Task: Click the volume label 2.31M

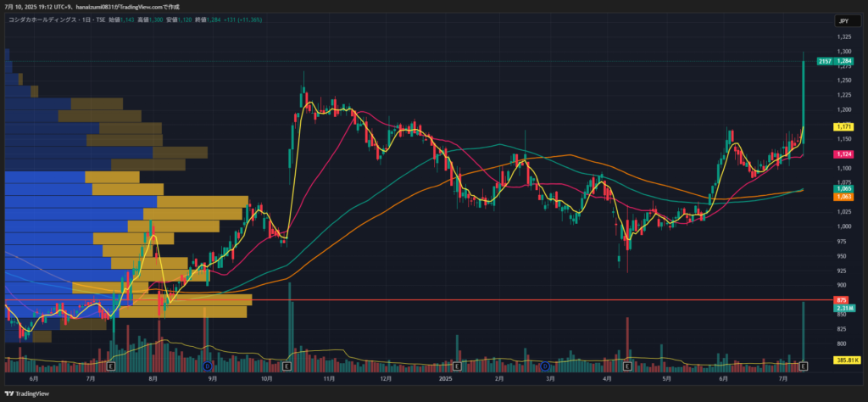Action: [x=843, y=307]
